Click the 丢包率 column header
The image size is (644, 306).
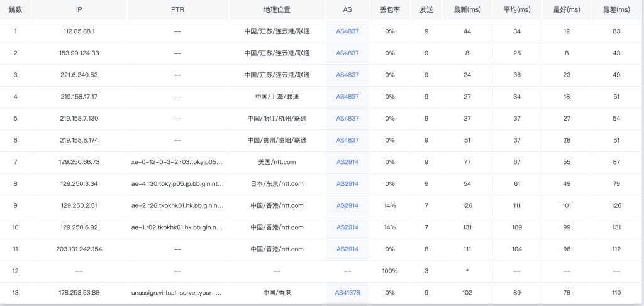390,10
